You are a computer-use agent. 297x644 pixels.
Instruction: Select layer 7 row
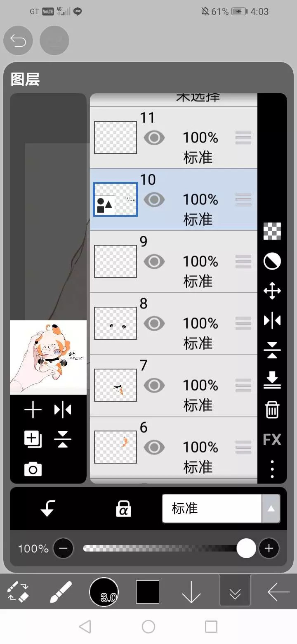click(174, 385)
